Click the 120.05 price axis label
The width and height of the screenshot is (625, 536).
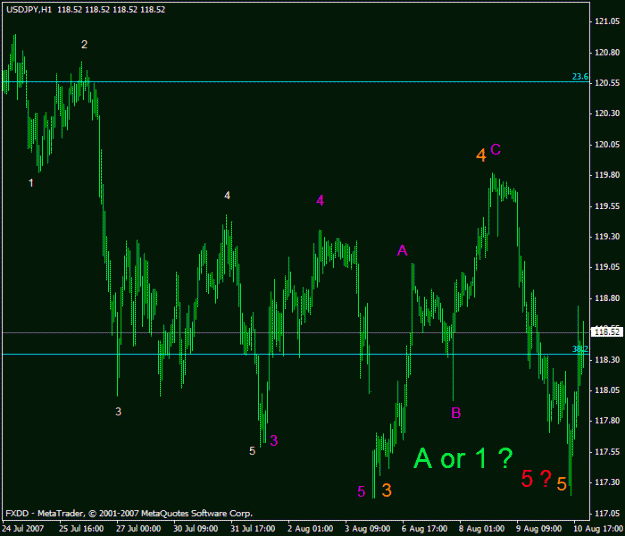click(607, 144)
